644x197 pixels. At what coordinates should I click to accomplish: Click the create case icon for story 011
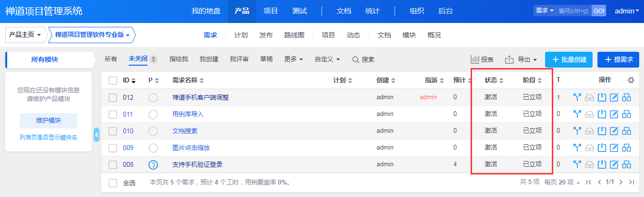click(626, 114)
